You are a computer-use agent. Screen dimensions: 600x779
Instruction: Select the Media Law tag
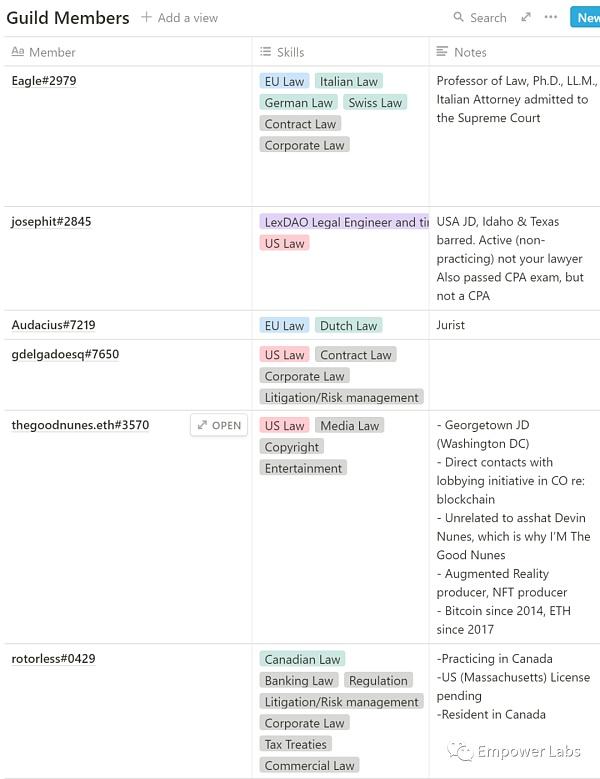(x=349, y=426)
